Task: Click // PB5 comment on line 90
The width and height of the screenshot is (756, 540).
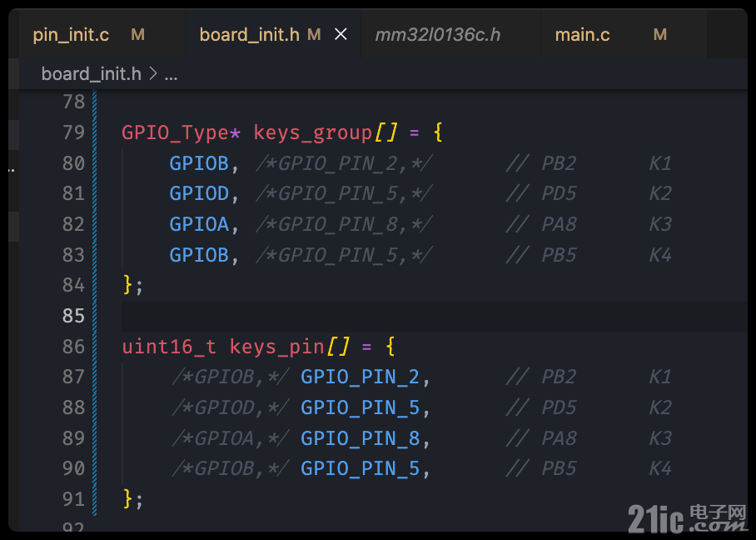Action: (x=541, y=468)
